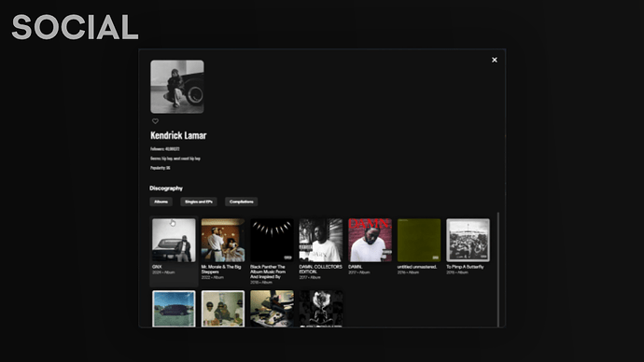Open DAMN. COLLECTORS EDITION album cover
This screenshot has height=362, width=644.
(321, 240)
